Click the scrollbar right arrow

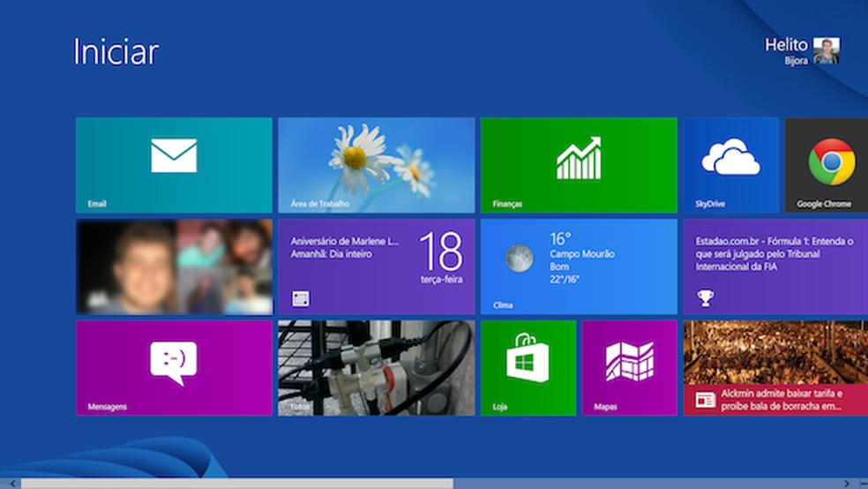click(x=847, y=484)
